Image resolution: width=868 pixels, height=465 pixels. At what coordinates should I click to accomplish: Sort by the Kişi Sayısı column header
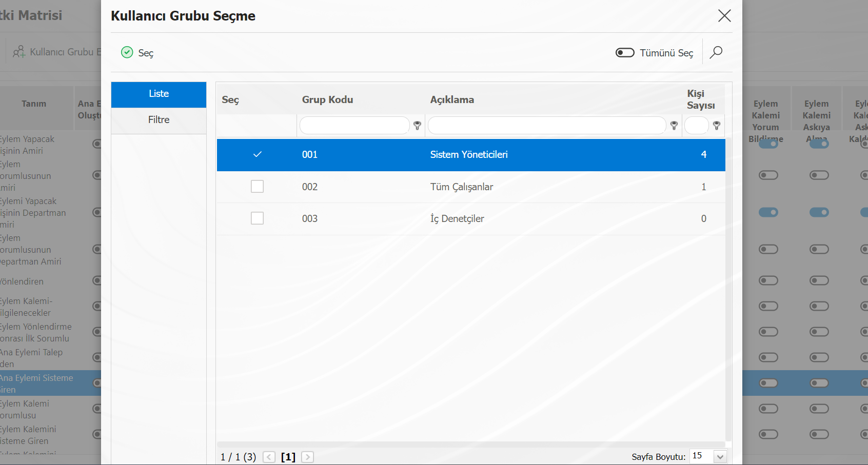pos(701,99)
